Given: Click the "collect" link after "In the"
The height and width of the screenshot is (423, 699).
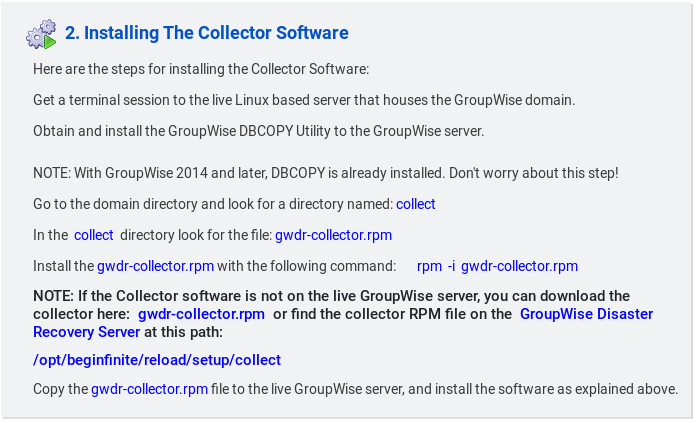Looking at the screenshot, I should coord(94,235).
